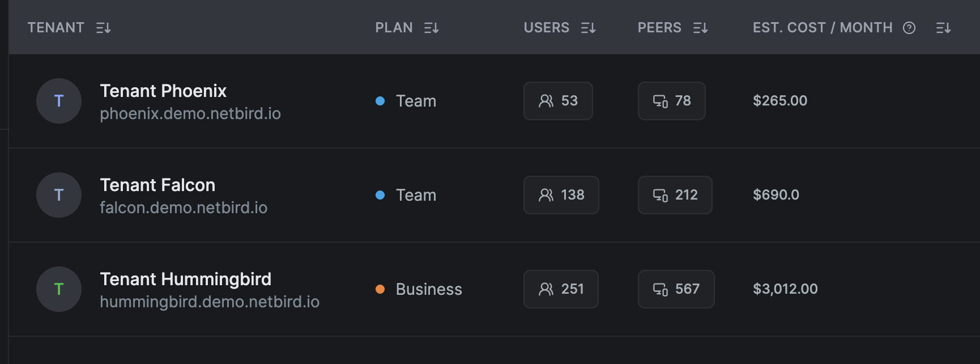Click the orange Business plan dot
The height and width of the screenshot is (364, 980).
point(380,289)
